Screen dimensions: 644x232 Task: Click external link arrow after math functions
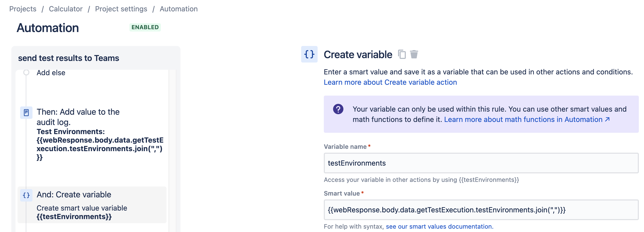pos(607,119)
